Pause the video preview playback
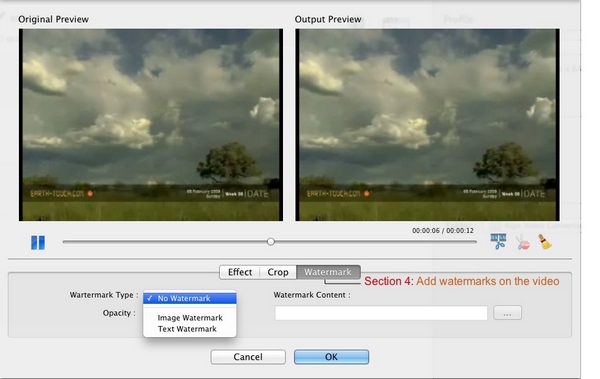Screen dimensions: 600x379 (38, 242)
